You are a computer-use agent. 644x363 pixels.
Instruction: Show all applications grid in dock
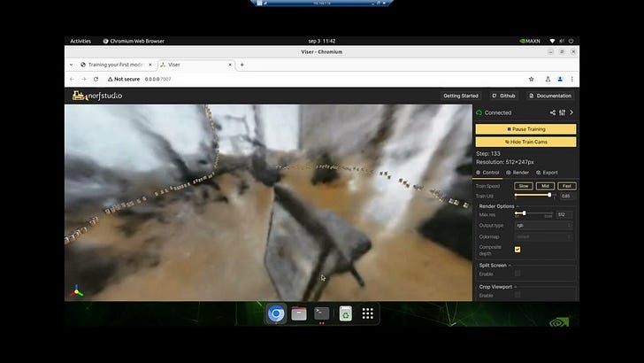[x=368, y=313]
